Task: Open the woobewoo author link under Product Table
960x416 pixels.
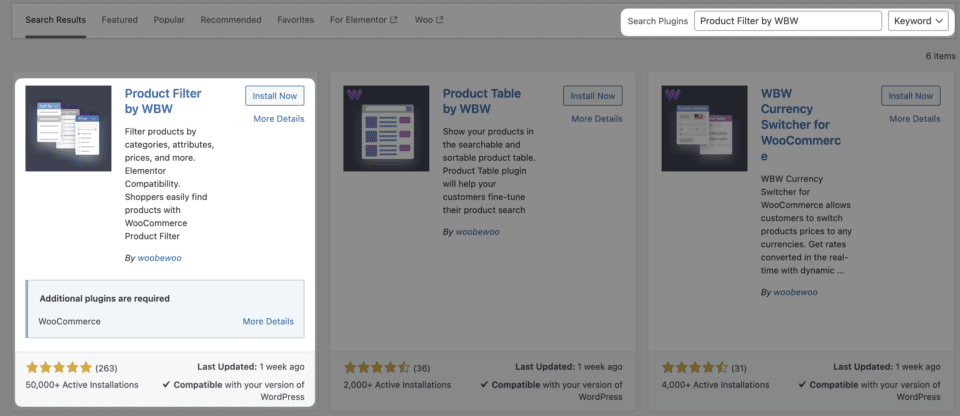Action: pyautogui.click(x=477, y=232)
